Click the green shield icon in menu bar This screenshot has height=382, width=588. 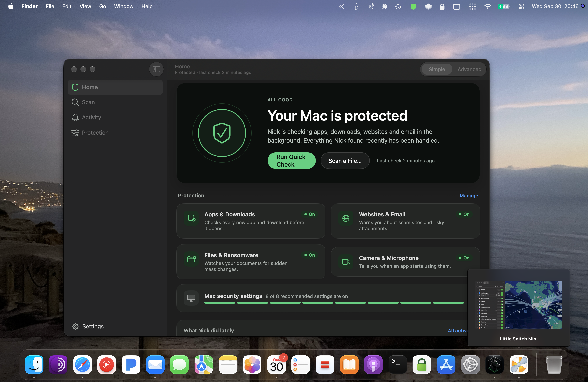tap(413, 7)
